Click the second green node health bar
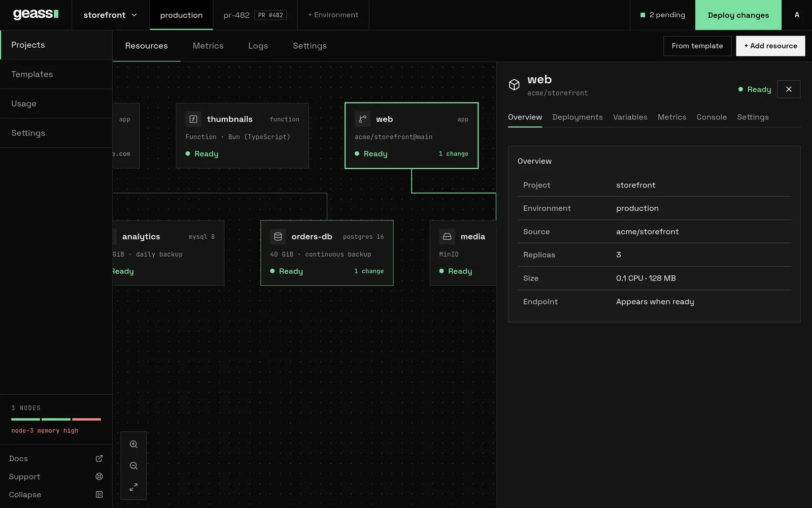The width and height of the screenshot is (812, 508). point(56,419)
